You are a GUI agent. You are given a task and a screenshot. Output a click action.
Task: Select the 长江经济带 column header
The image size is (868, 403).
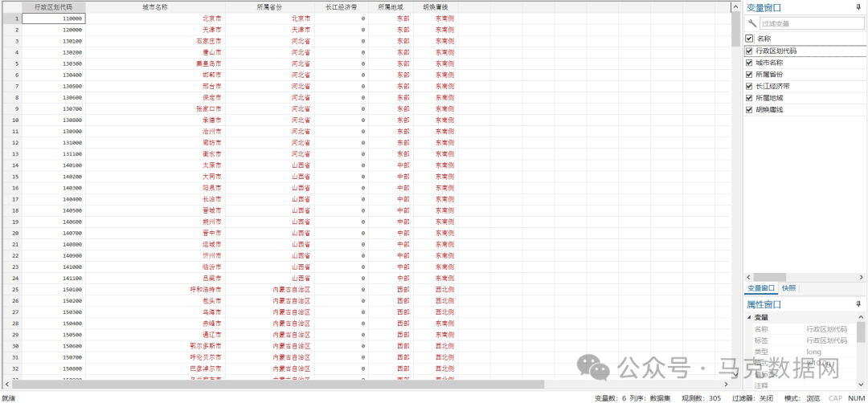341,8
